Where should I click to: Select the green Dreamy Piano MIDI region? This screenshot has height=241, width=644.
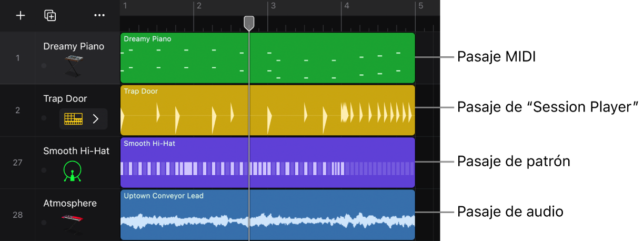[x=268, y=58]
